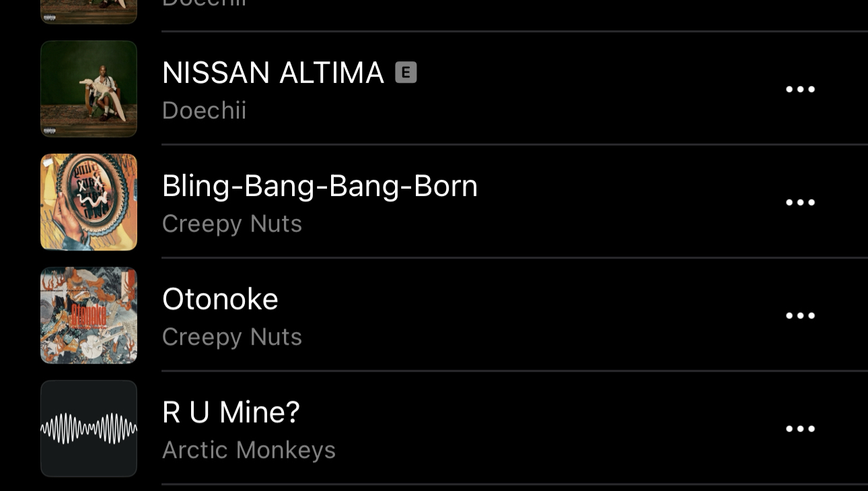Tap the cut-off Doechii text at the top
Screen dimensions: 868x491
pyautogui.click(x=204, y=4)
